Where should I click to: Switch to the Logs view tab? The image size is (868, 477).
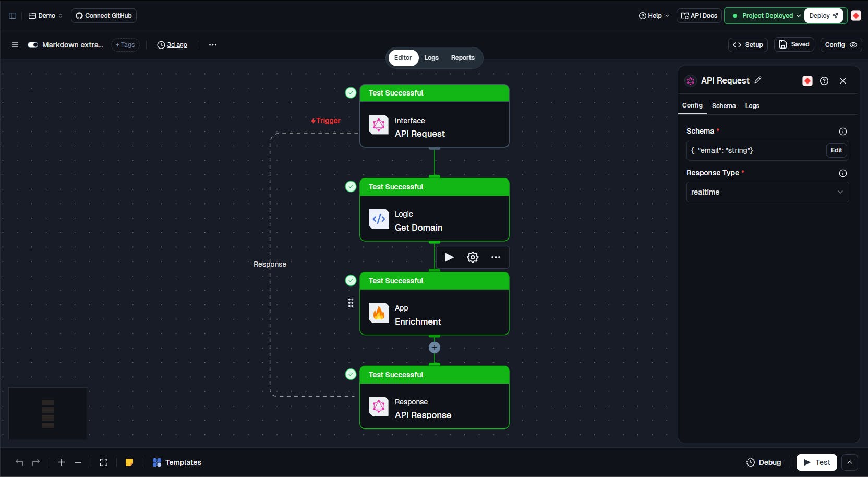431,58
